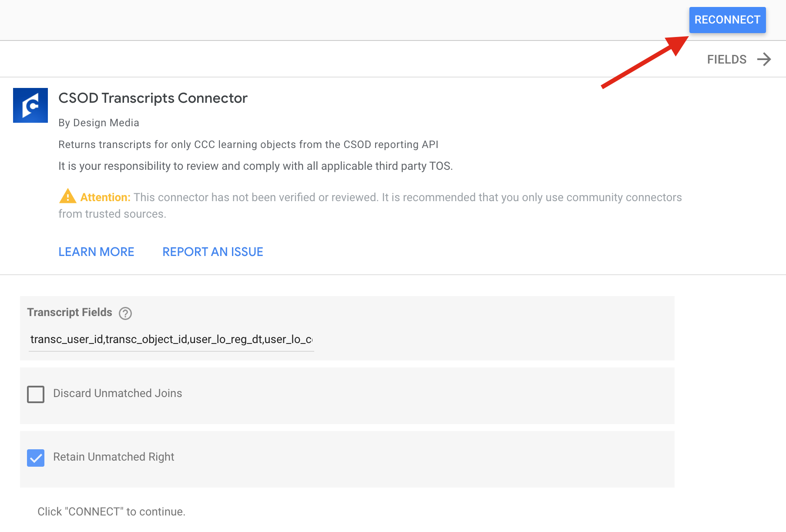This screenshot has height=532, width=786.
Task: Uncheck the Retain Unmatched Right checkbox
Action: tap(36, 458)
